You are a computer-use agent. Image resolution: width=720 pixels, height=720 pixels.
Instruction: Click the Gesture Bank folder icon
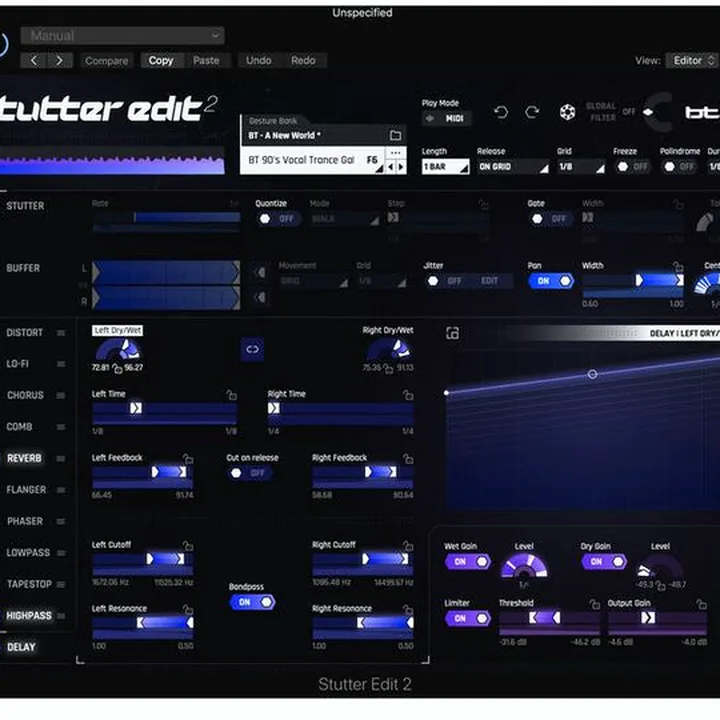click(x=395, y=135)
